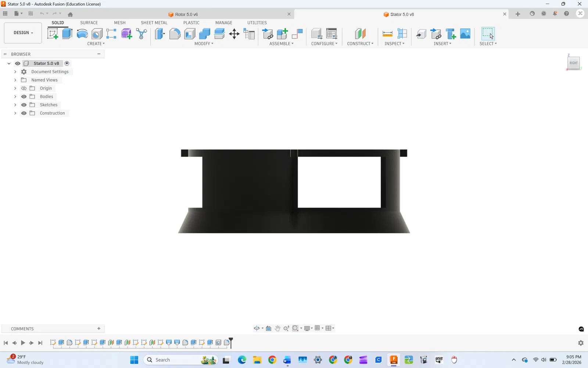
Task: Collapse the Browser panel
Action: point(5,54)
